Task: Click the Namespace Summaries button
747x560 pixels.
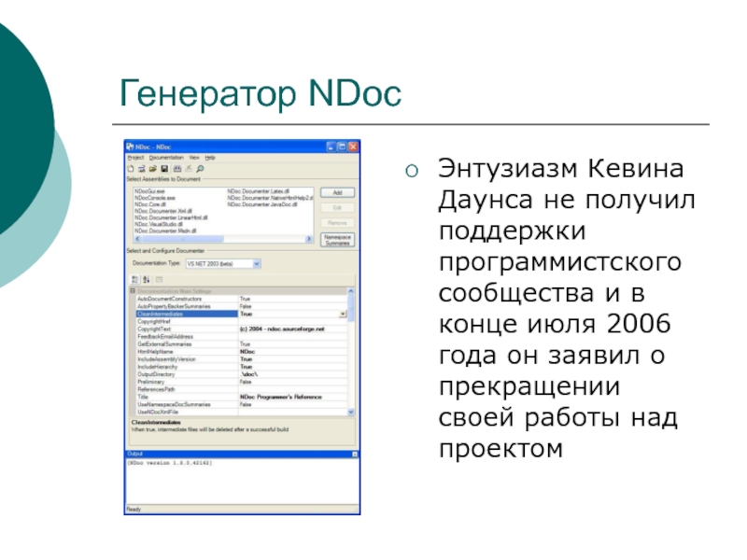Action: pos(337,240)
